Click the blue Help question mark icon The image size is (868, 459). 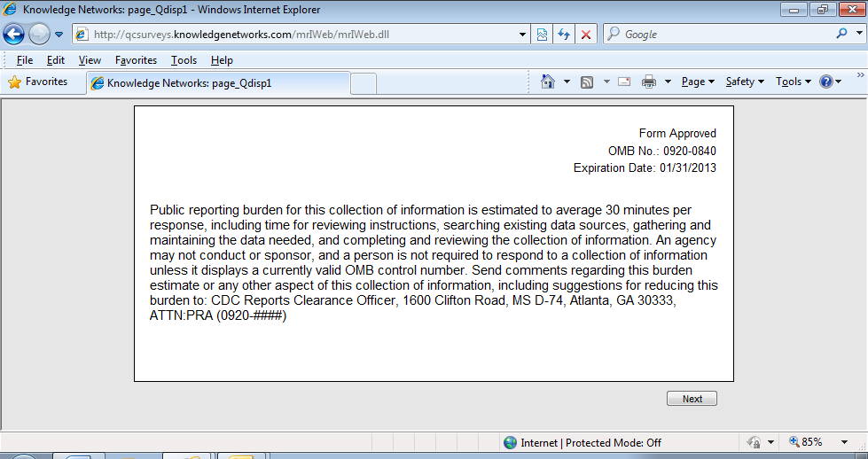(826, 82)
